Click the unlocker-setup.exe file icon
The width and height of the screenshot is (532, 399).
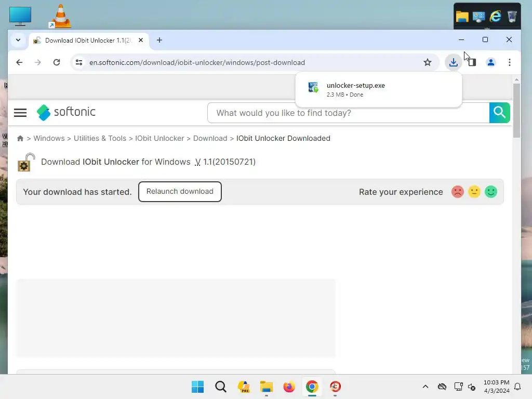click(313, 87)
